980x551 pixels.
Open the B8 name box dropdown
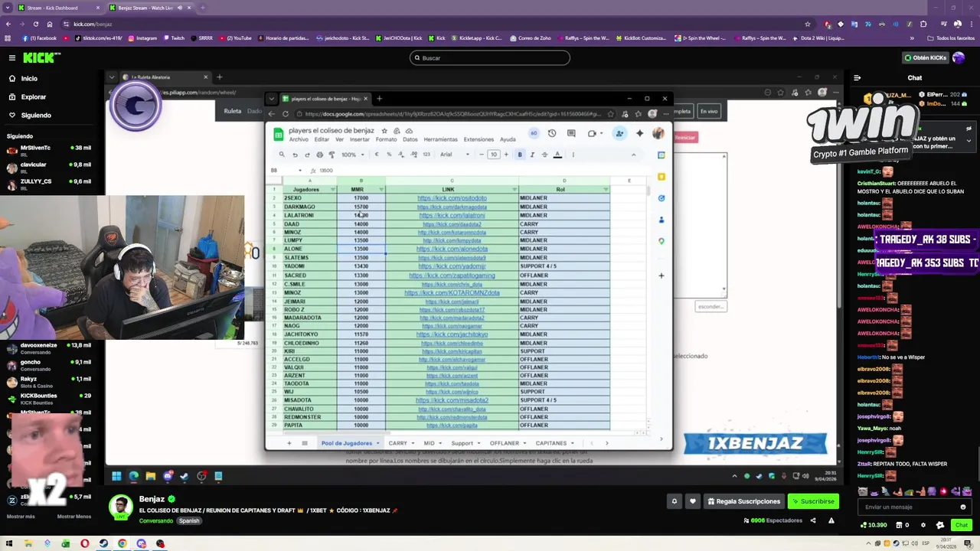pos(299,171)
